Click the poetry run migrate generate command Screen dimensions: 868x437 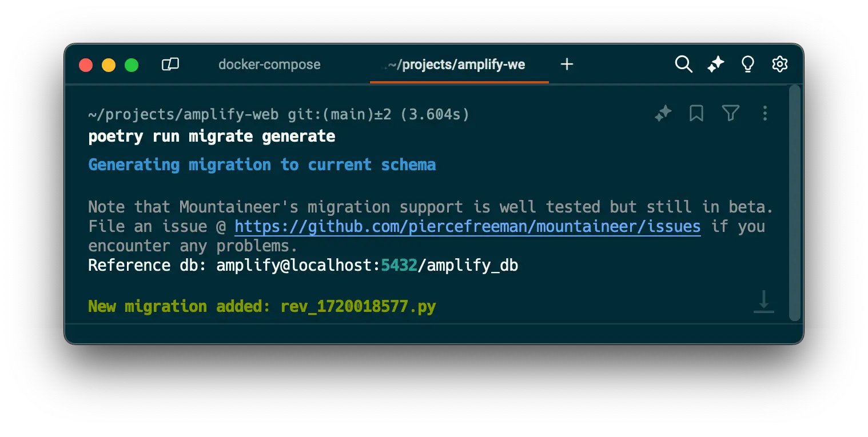pyautogui.click(x=211, y=136)
